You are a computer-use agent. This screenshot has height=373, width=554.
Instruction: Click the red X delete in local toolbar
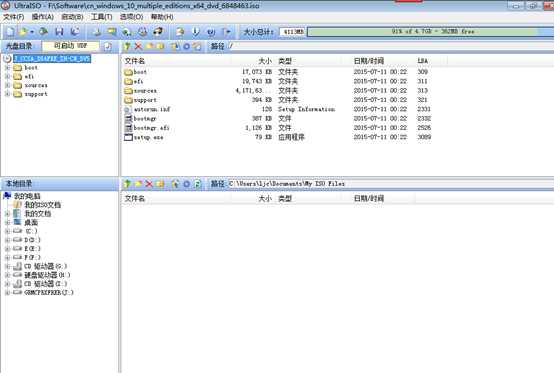point(149,184)
